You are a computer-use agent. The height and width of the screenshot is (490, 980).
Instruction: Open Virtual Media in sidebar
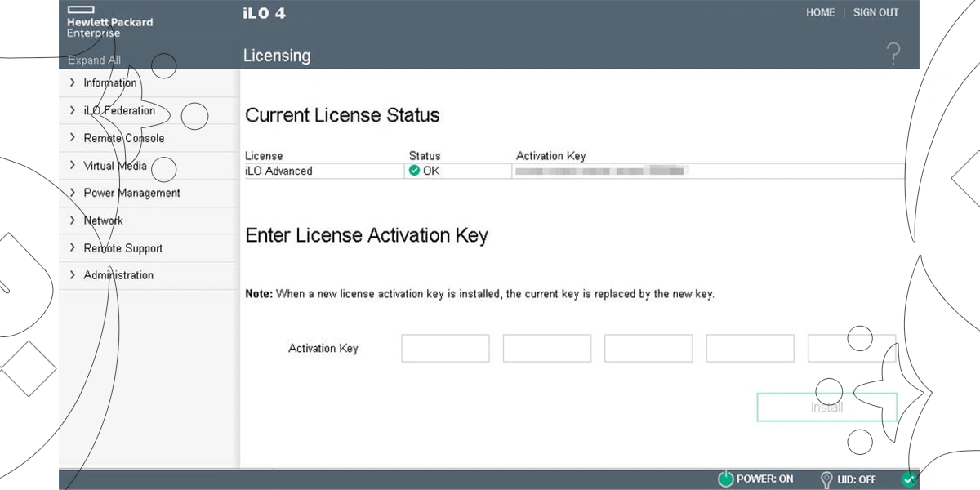(x=115, y=166)
